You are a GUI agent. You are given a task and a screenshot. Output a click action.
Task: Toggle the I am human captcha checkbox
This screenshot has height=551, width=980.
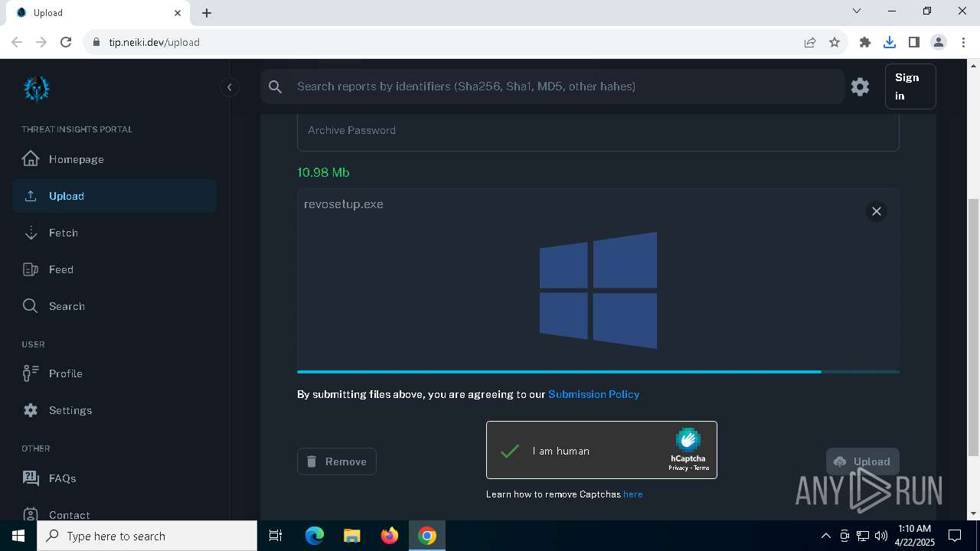pyautogui.click(x=510, y=451)
